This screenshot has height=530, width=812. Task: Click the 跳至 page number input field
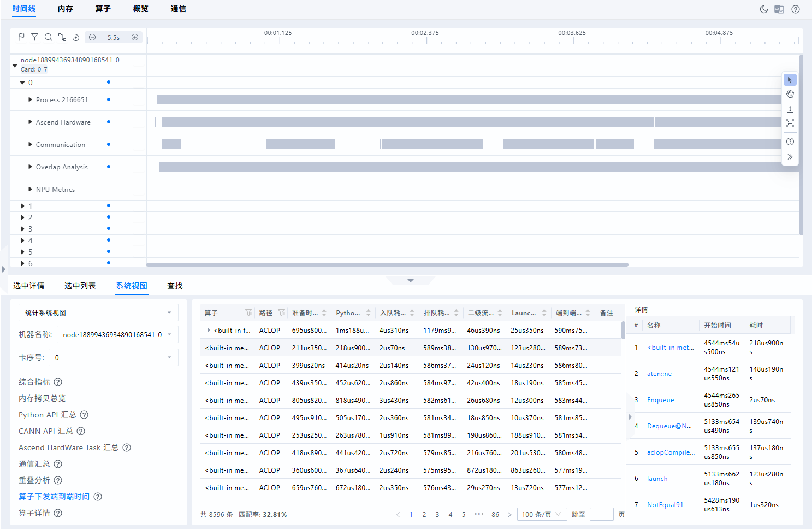point(602,514)
